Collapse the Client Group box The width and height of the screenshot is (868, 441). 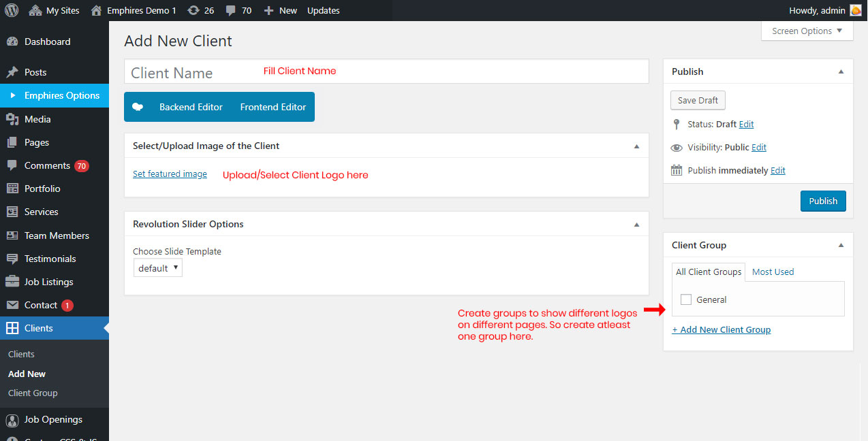click(841, 245)
